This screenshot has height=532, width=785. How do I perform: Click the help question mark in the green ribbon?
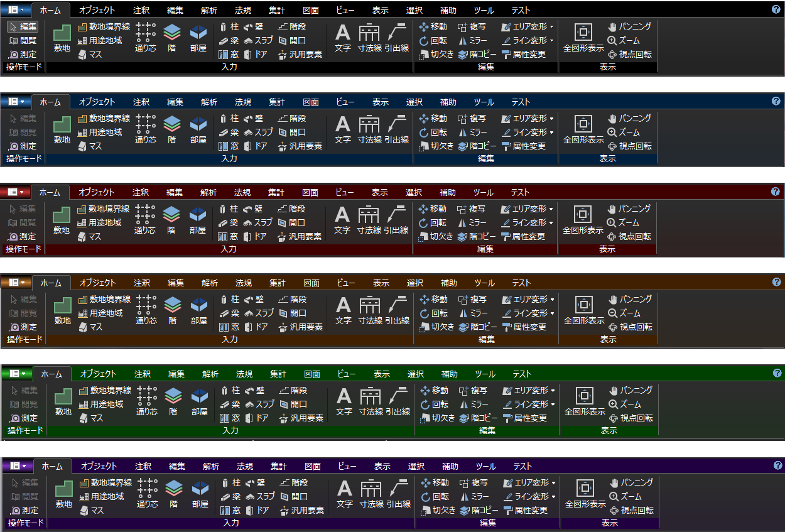[x=777, y=373]
